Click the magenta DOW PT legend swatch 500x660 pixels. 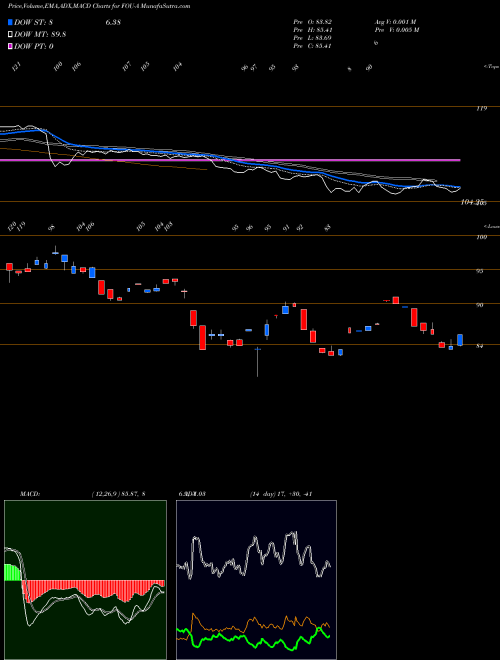tap(11, 46)
